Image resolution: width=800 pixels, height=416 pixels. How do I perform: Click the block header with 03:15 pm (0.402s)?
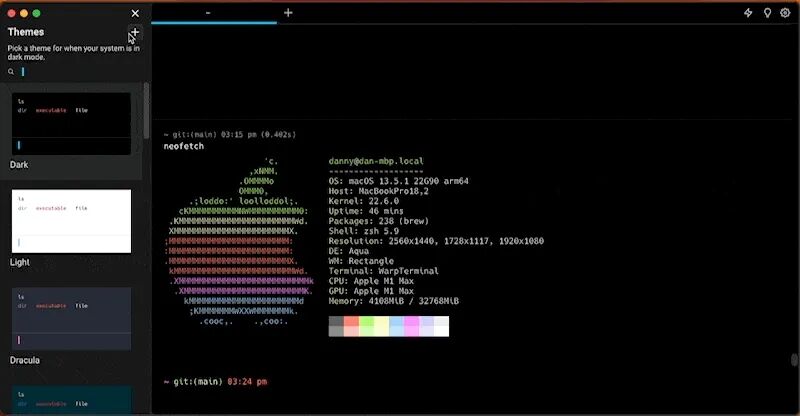pyautogui.click(x=230, y=135)
